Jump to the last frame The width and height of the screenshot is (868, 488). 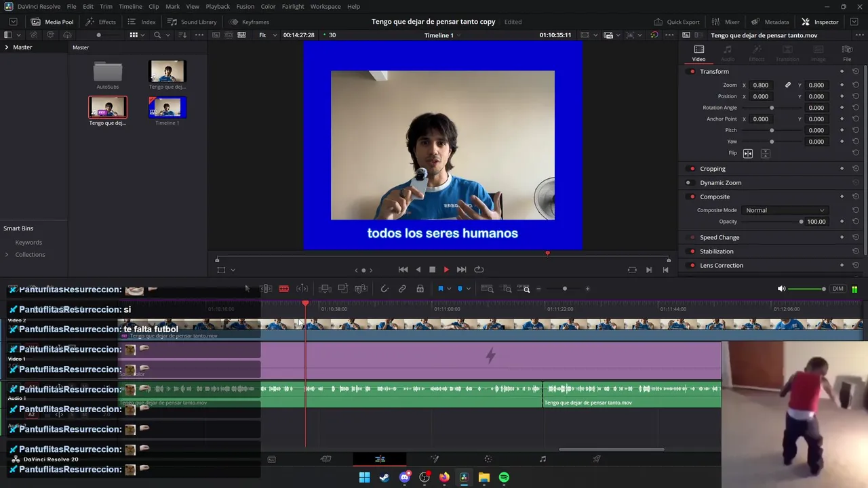(461, 269)
